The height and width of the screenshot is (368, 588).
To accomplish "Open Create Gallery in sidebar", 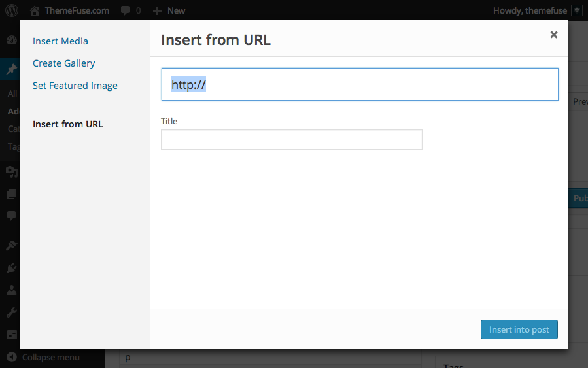I will coord(63,63).
